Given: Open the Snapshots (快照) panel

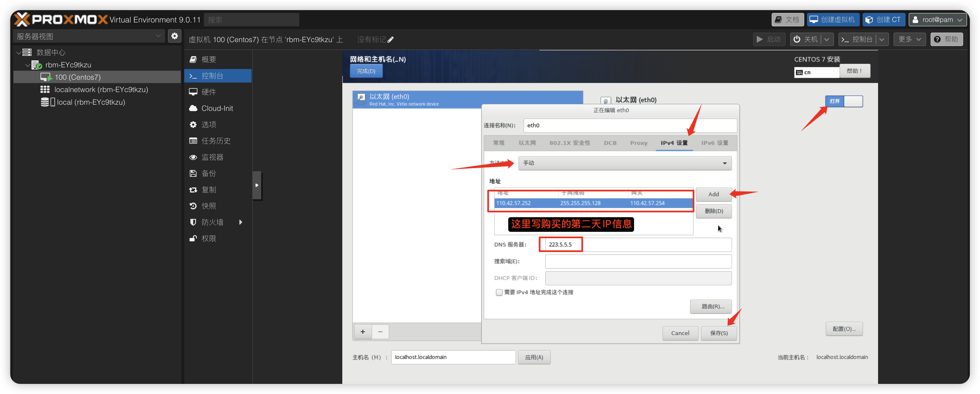Looking at the screenshot, I should pos(208,206).
